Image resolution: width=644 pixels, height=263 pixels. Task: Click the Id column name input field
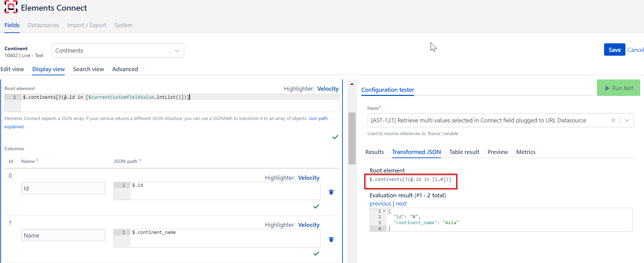click(63, 188)
